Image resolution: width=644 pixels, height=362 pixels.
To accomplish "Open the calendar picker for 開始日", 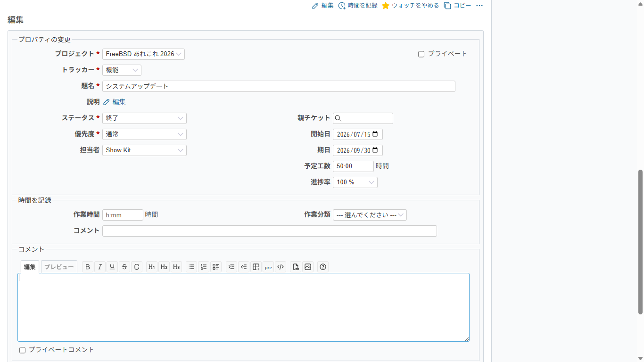I will [x=375, y=134].
